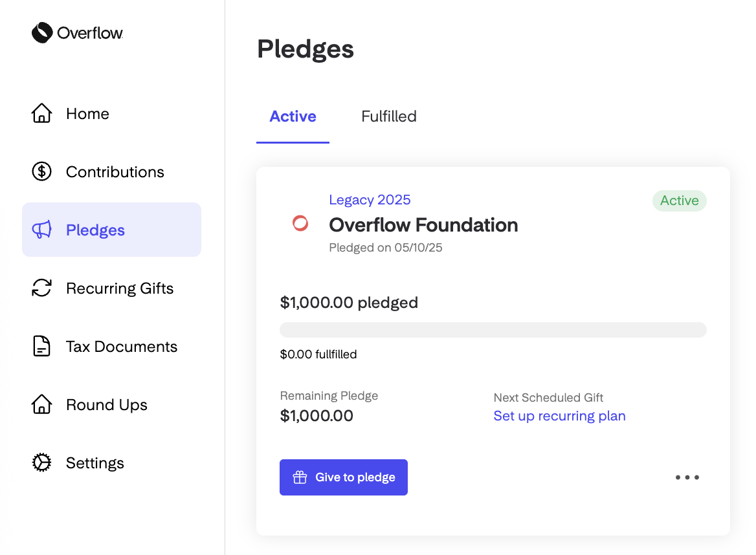Click the Overflow logo icon
Image resolution: width=756 pixels, height=555 pixels.
point(42,33)
